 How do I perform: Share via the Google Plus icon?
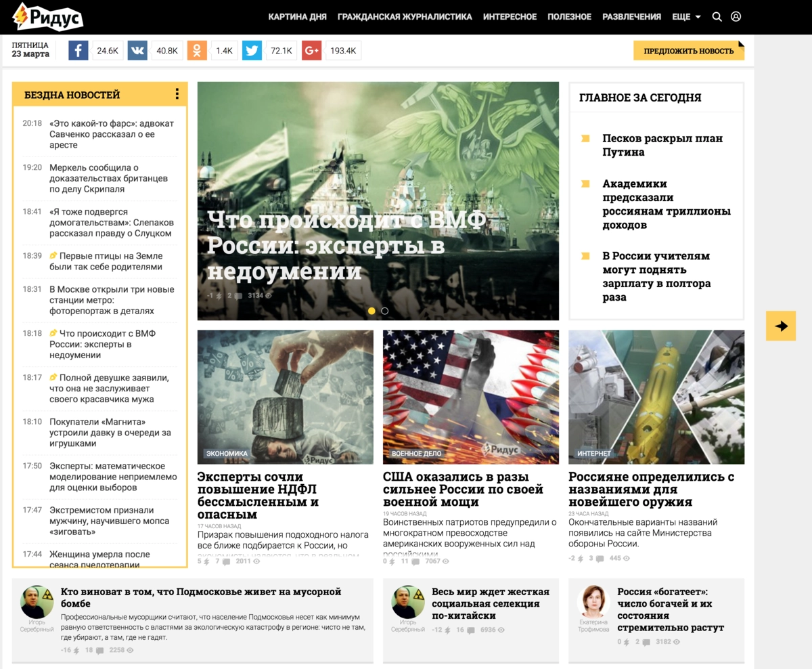311,51
